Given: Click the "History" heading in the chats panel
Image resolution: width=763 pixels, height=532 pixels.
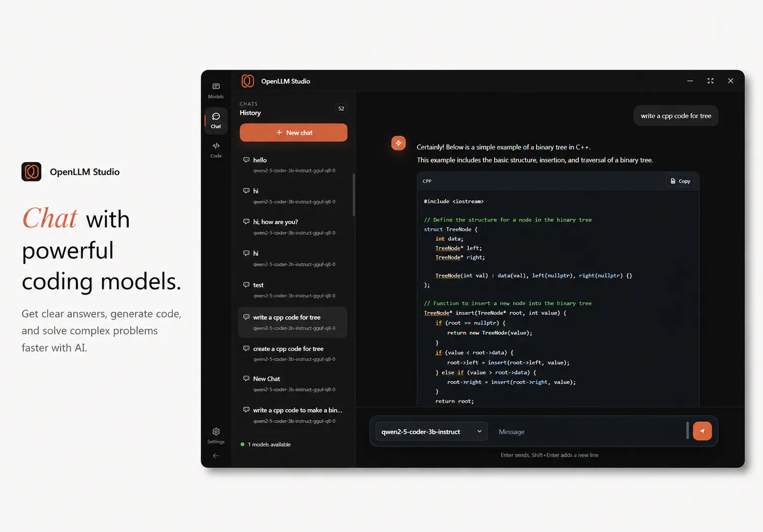Looking at the screenshot, I should point(250,113).
